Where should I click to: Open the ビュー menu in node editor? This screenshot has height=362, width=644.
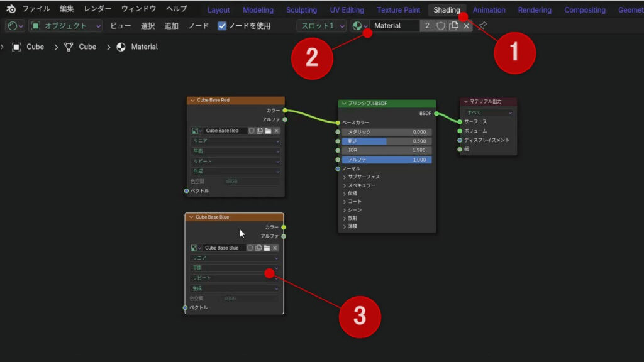click(120, 26)
